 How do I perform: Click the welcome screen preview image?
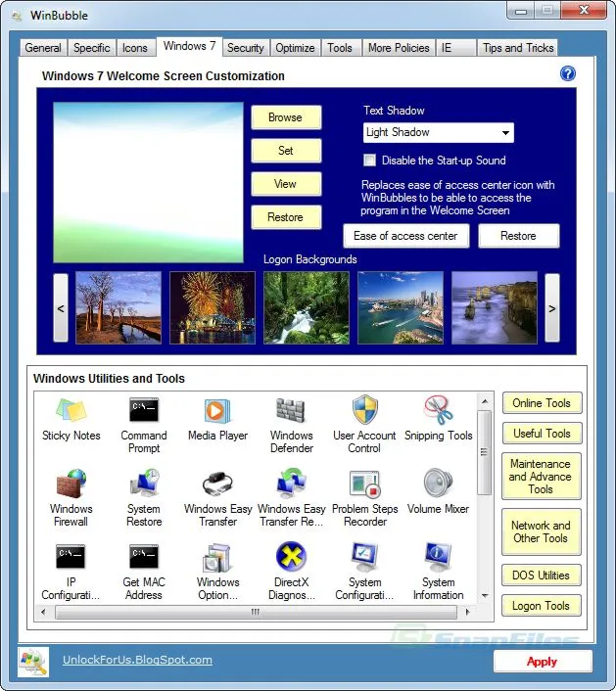(x=148, y=182)
